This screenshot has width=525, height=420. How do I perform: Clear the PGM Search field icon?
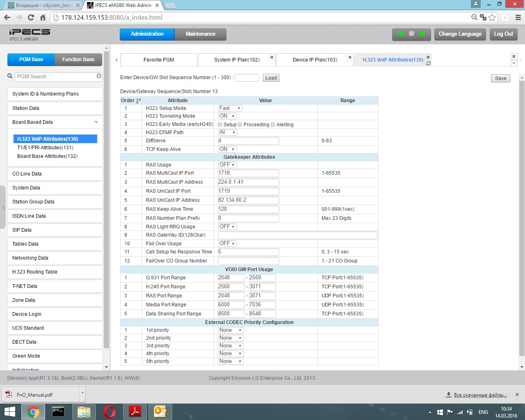coord(99,76)
